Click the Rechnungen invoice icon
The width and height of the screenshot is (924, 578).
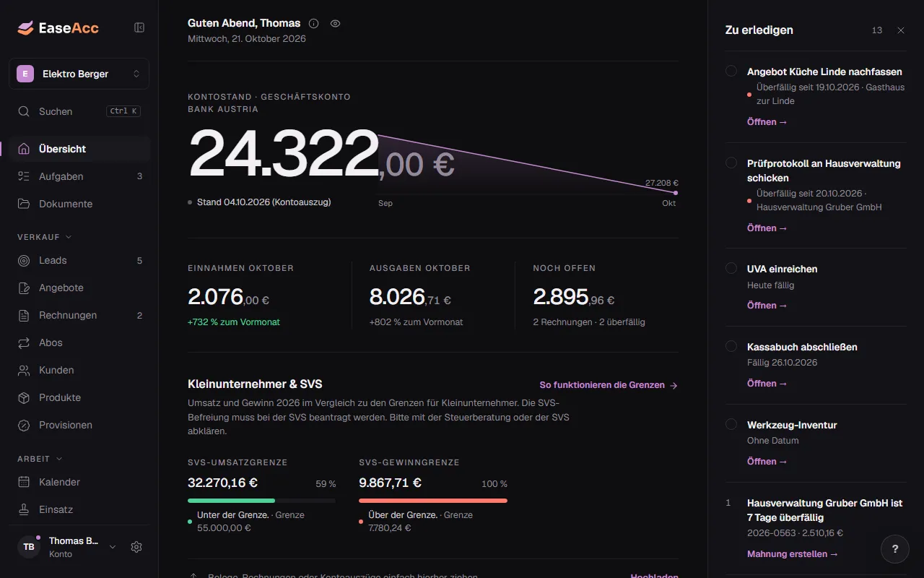pyautogui.click(x=24, y=315)
